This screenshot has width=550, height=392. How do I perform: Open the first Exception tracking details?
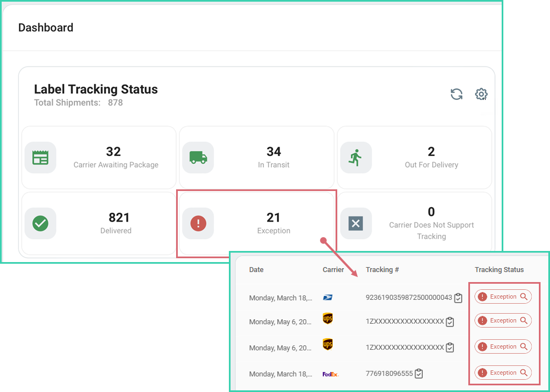503,296
